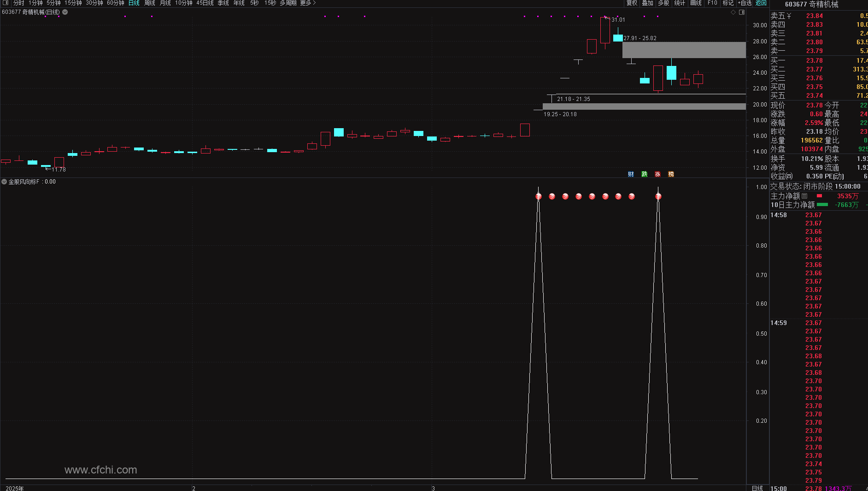The height and width of the screenshot is (491, 868).
Task: Click the 2025年 date axis label
Action: pyautogui.click(x=15, y=488)
